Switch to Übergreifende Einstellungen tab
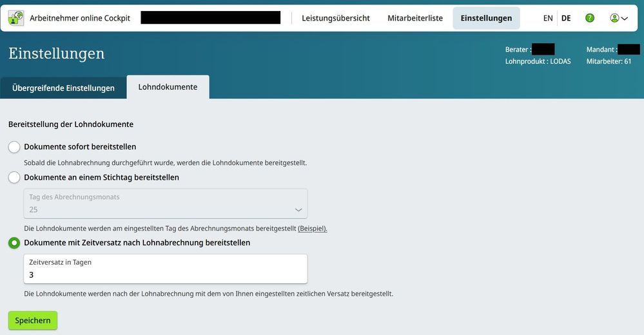The image size is (644, 335). (x=63, y=88)
